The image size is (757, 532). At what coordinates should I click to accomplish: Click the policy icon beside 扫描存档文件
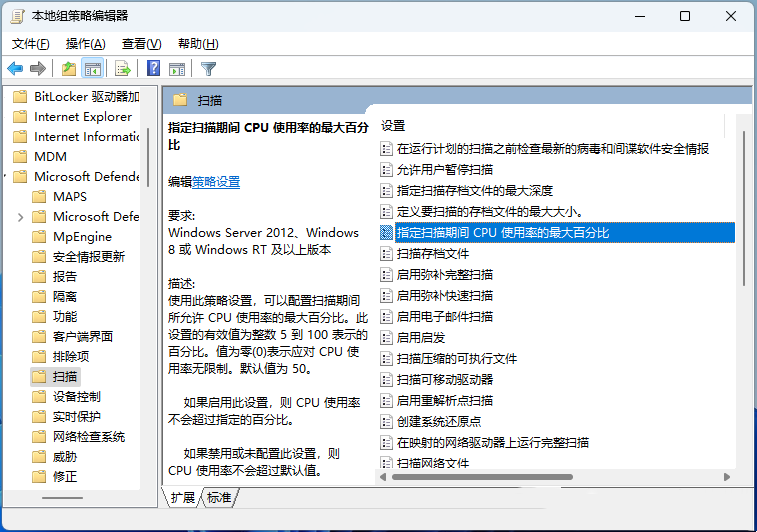click(386, 253)
